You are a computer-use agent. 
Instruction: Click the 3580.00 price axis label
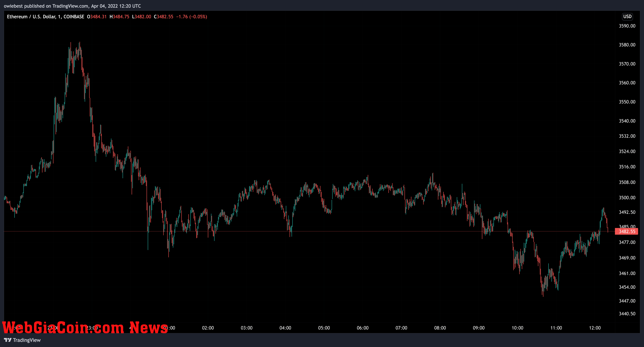[x=627, y=45]
